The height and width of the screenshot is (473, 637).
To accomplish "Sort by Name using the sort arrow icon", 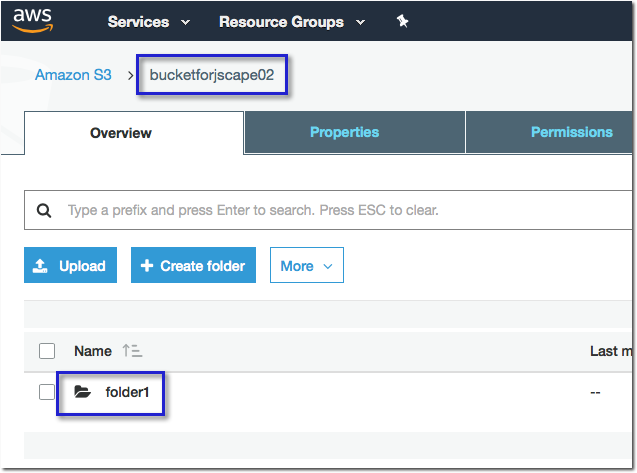I will (x=132, y=351).
